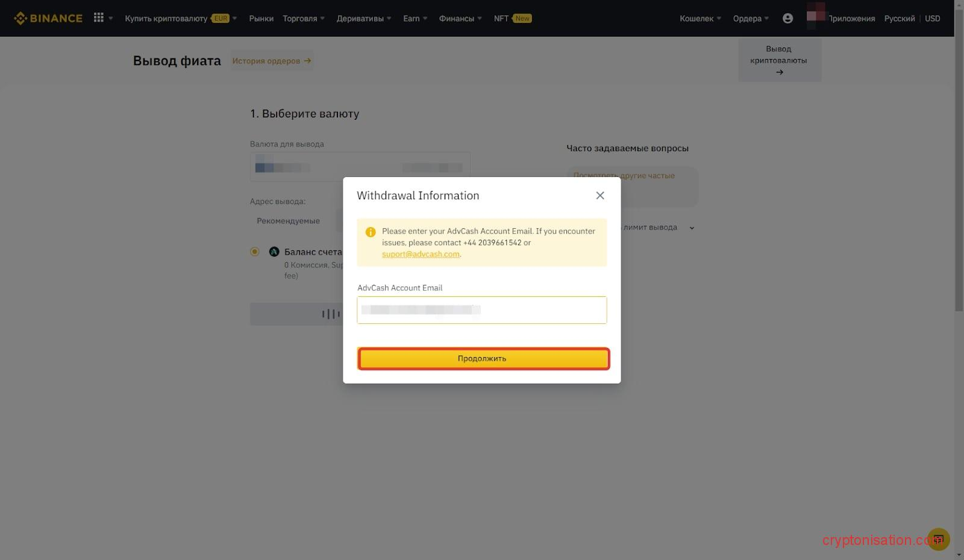Select the Баланс счета radio button
The image size is (964, 560).
[254, 251]
